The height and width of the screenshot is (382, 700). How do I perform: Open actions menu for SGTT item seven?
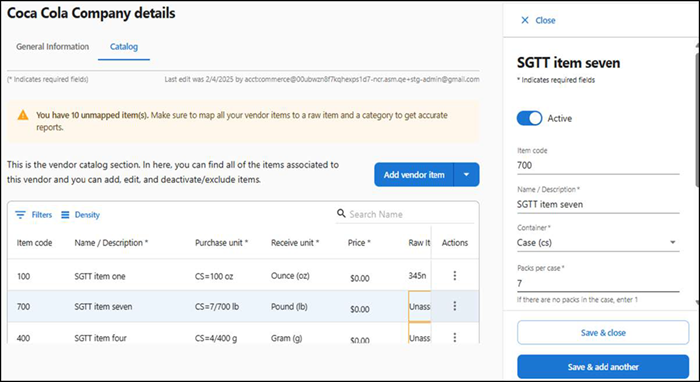click(454, 306)
